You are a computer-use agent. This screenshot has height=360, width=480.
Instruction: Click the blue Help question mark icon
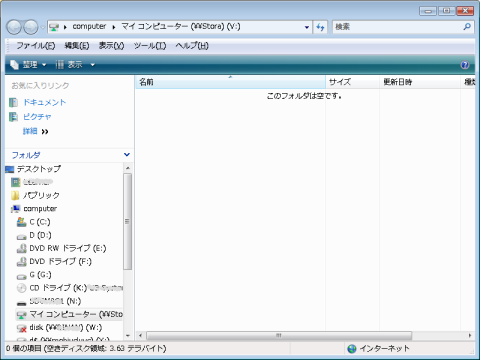pos(465,65)
